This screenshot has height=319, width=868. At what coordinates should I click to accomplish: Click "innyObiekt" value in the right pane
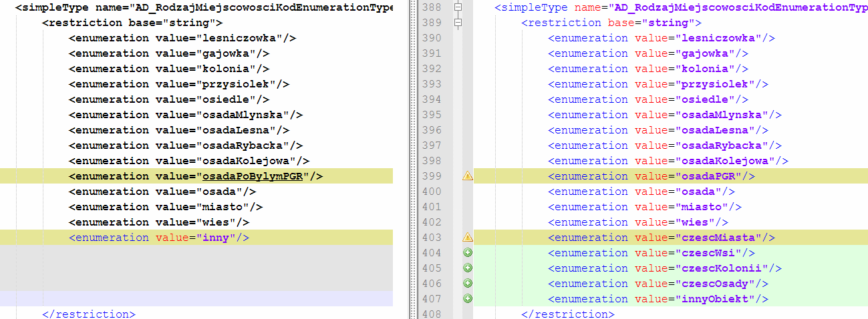click(x=714, y=299)
